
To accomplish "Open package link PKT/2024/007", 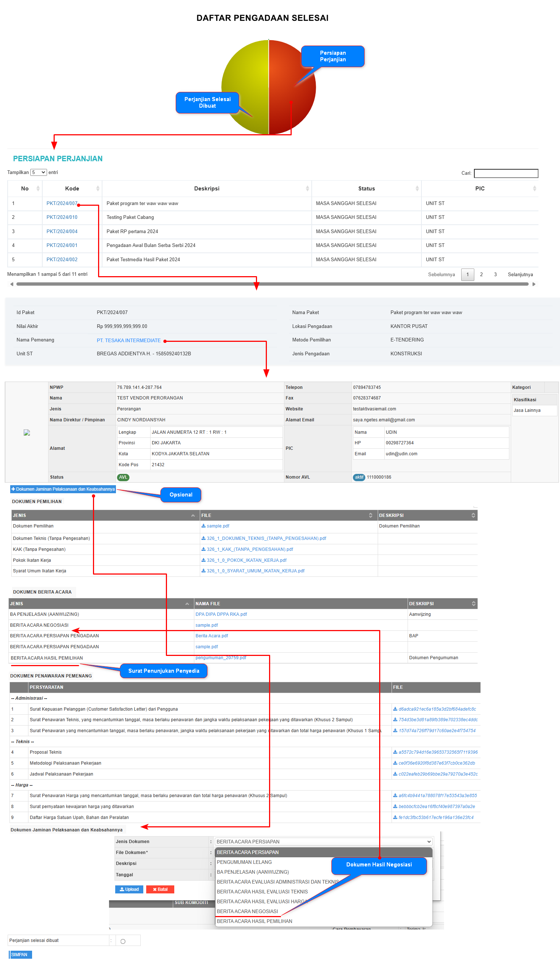I will pyautogui.click(x=62, y=204).
